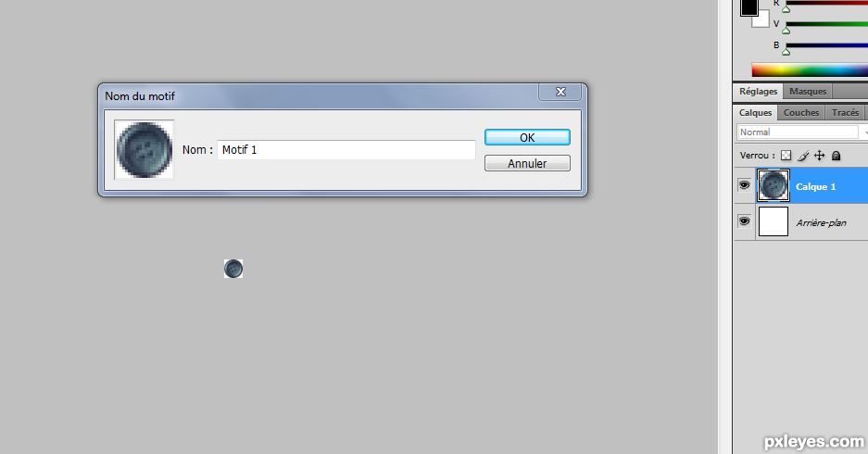Image resolution: width=868 pixels, height=454 pixels.
Task: Click the Annuler button
Action: coord(527,163)
